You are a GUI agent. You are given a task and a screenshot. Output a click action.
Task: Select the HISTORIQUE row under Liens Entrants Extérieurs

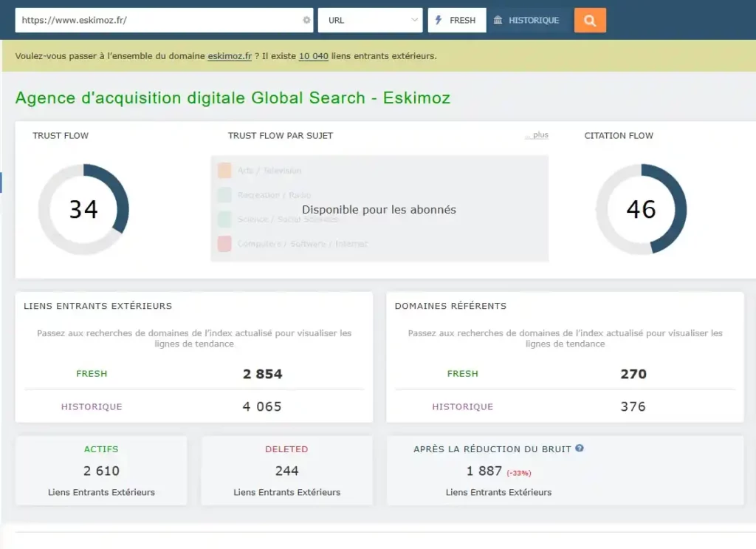92,406
